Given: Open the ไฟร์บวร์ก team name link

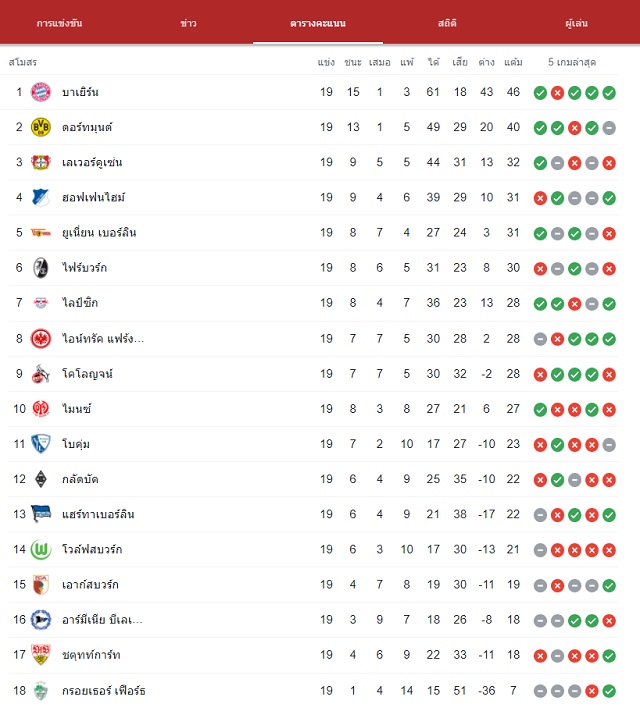Looking at the screenshot, I should tap(84, 268).
